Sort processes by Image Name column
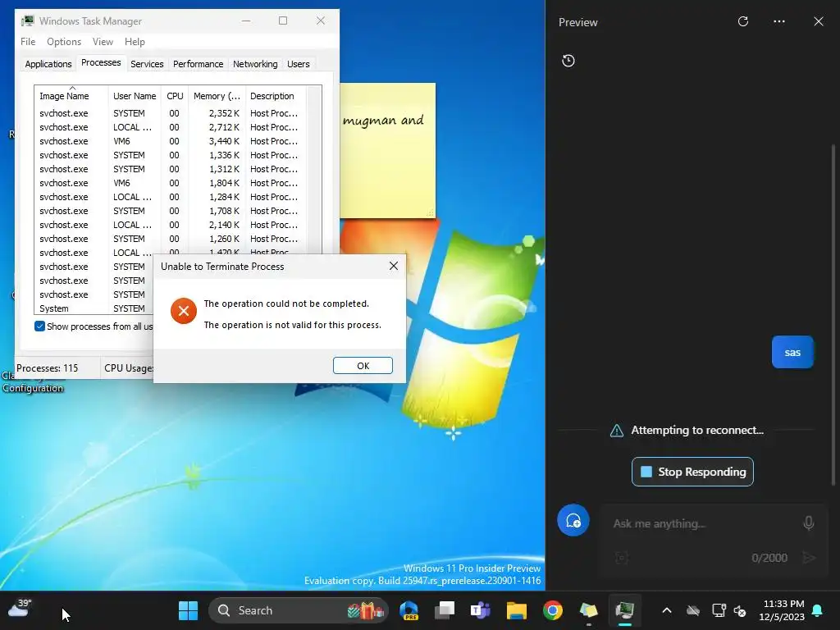This screenshot has width=840, height=630. (71, 96)
